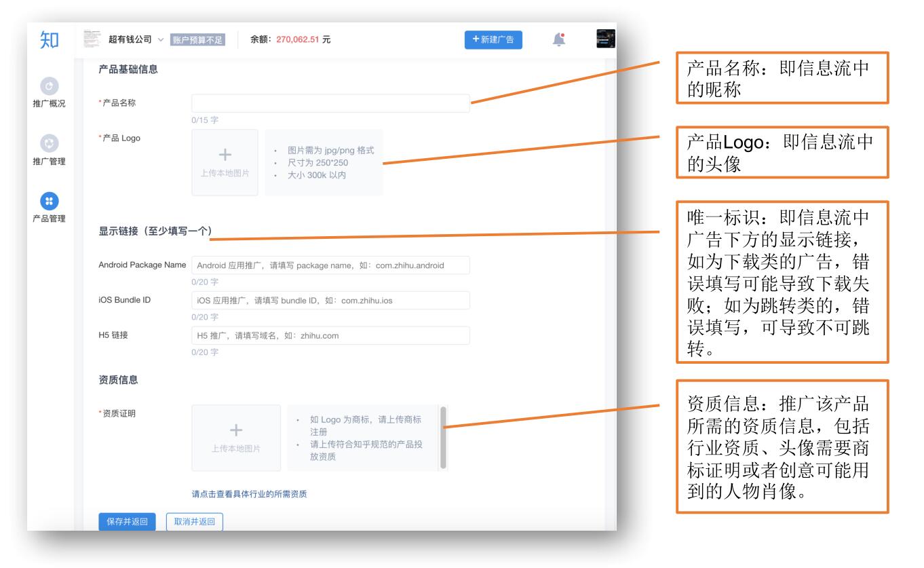Image resolution: width=924 pixels, height=568 pixels.
Task: Click the notification bell icon
Action: click(x=558, y=39)
